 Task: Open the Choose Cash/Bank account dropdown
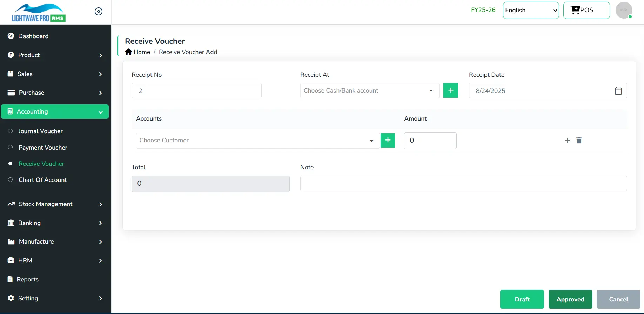[369, 91]
